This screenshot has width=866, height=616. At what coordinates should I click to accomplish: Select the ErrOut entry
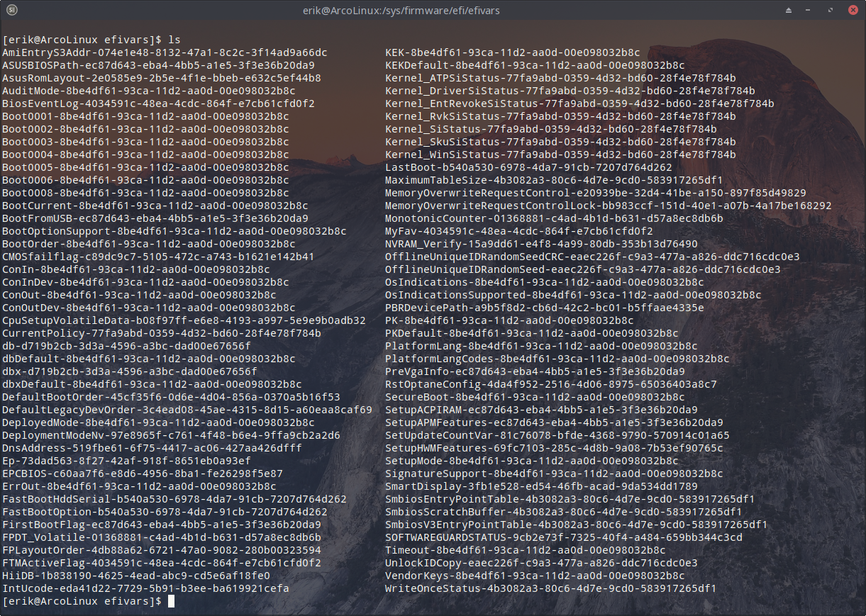click(x=139, y=486)
